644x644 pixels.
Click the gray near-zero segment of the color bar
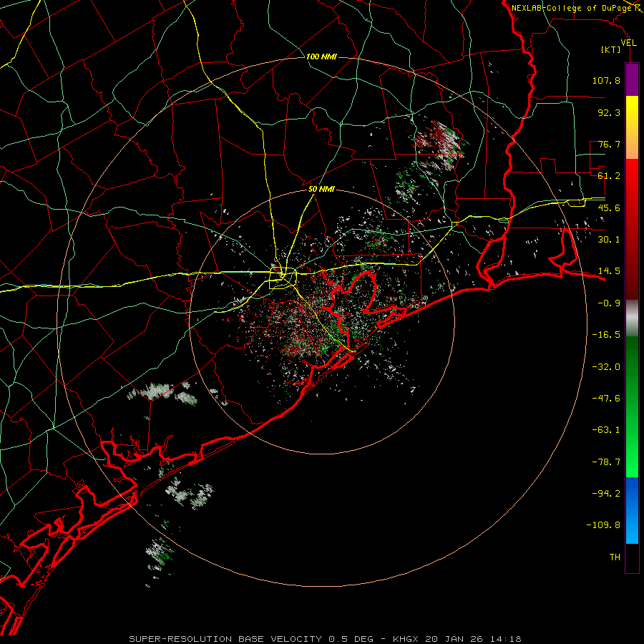point(632,318)
